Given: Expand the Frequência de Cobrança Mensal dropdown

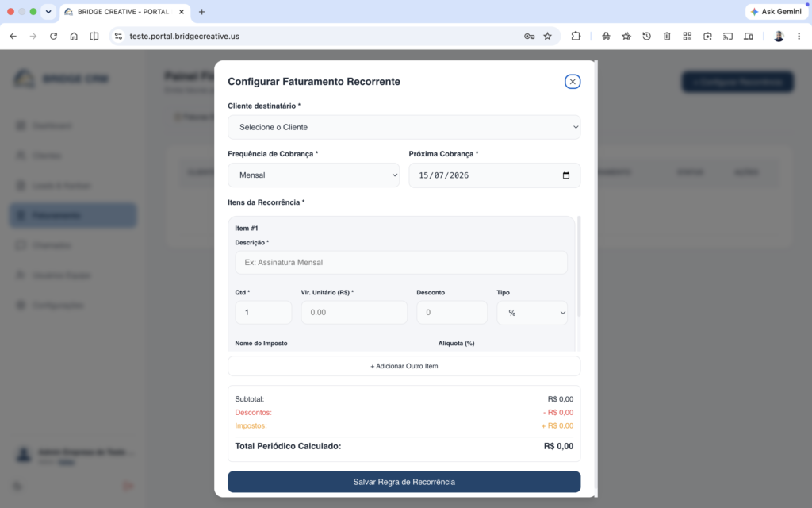Looking at the screenshot, I should 313,175.
